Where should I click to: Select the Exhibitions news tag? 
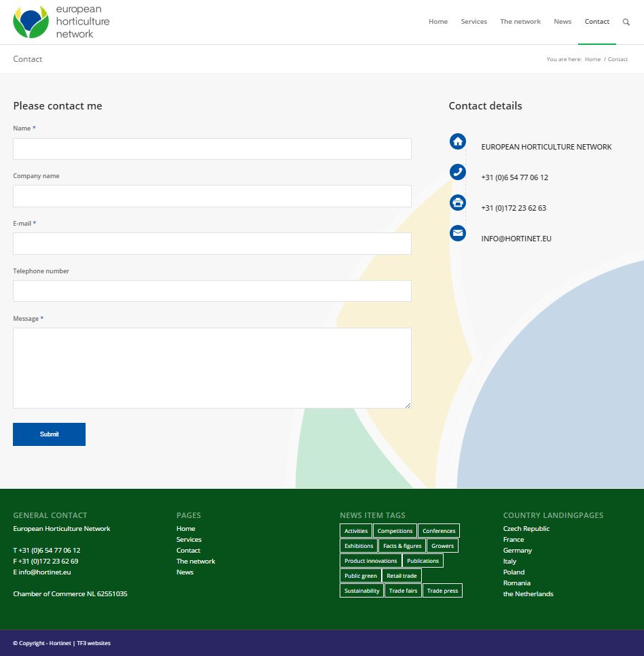(359, 546)
